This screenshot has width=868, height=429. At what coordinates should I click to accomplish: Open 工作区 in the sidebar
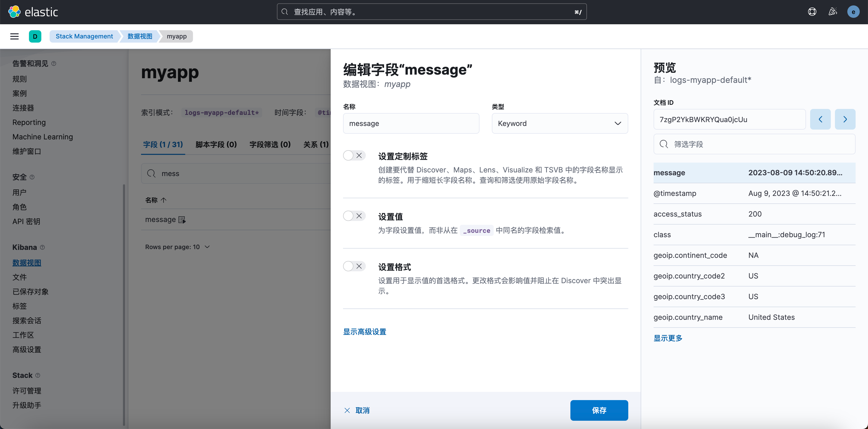(23, 335)
